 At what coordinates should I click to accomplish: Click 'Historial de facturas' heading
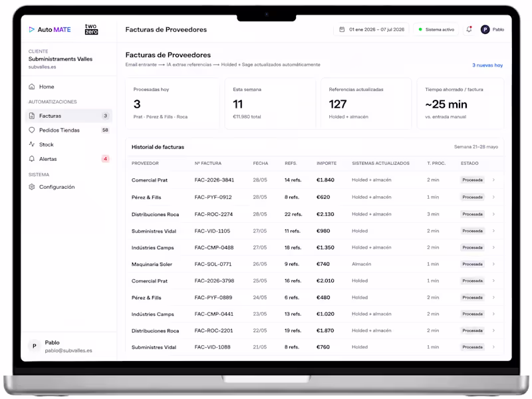[158, 147]
